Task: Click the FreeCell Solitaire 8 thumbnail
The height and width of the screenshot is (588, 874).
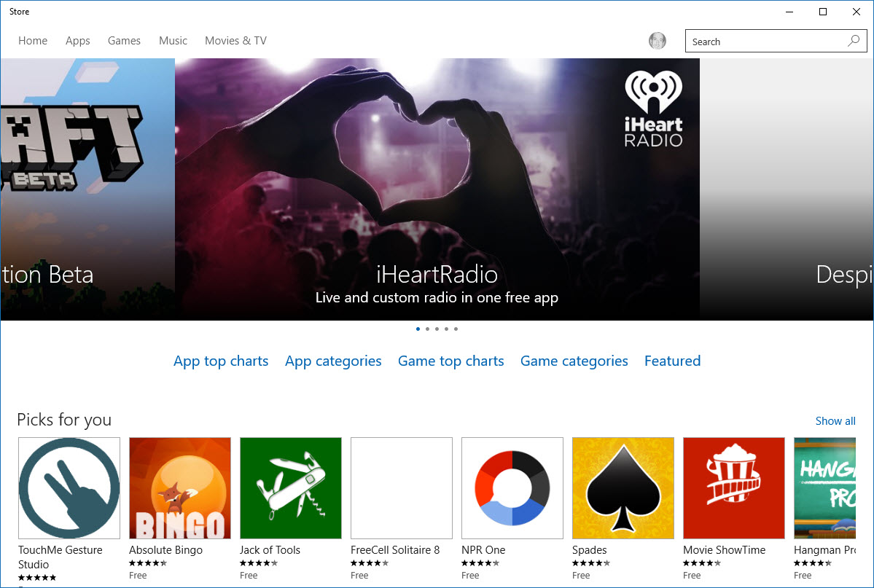Action: click(x=402, y=487)
